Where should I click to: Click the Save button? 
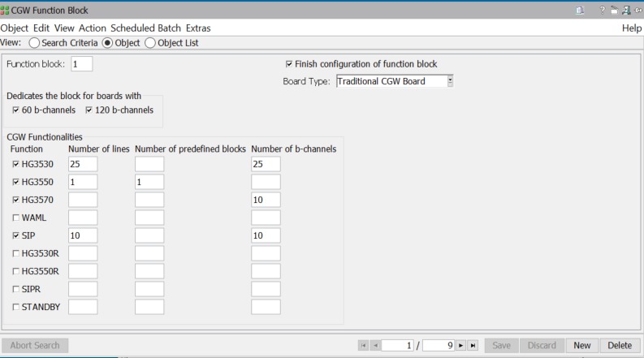coord(502,346)
